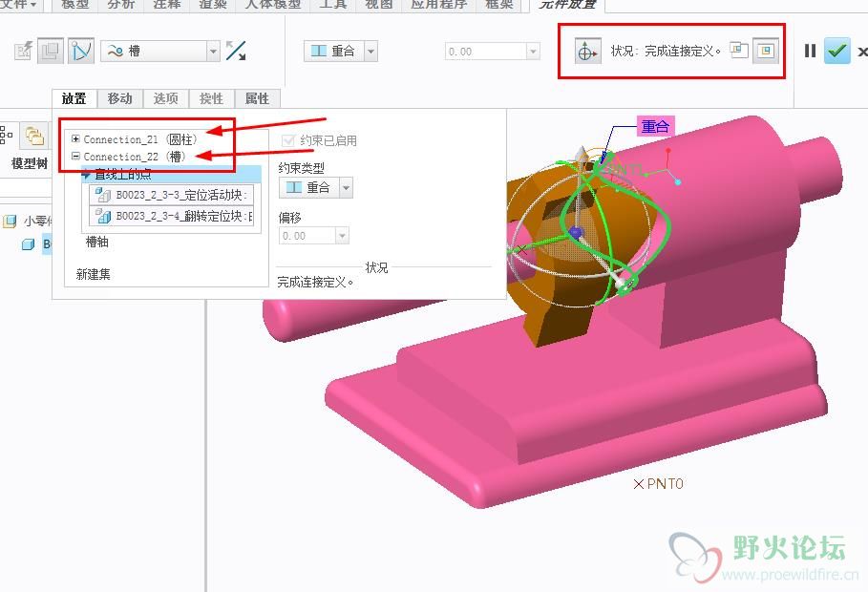Toggle the manual placement curve icon
Viewport: 868px width, 592px height.
click(x=81, y=51)
